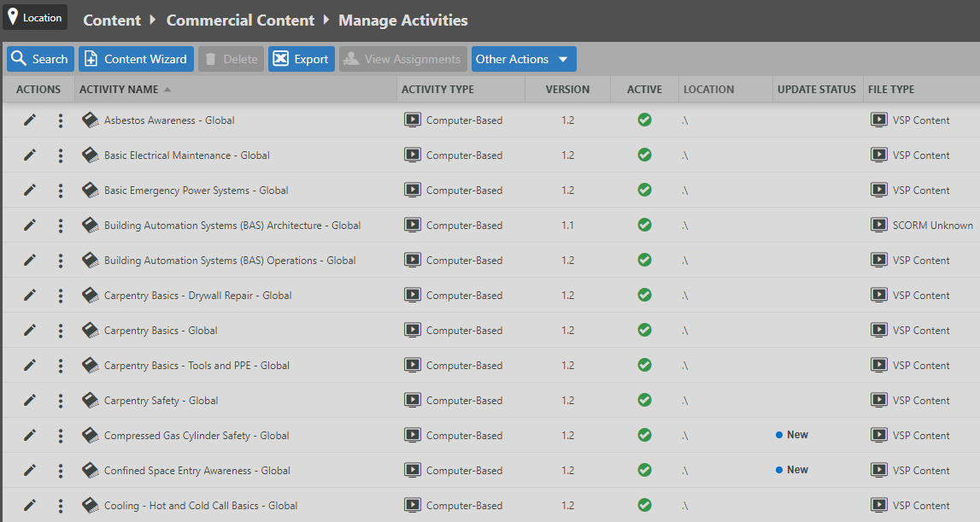Image resolution: width=980 pixels, height=522 pixels.
Task: Click the green active checkmark for Carpentry Basics - Global
Action: point(644,330)
